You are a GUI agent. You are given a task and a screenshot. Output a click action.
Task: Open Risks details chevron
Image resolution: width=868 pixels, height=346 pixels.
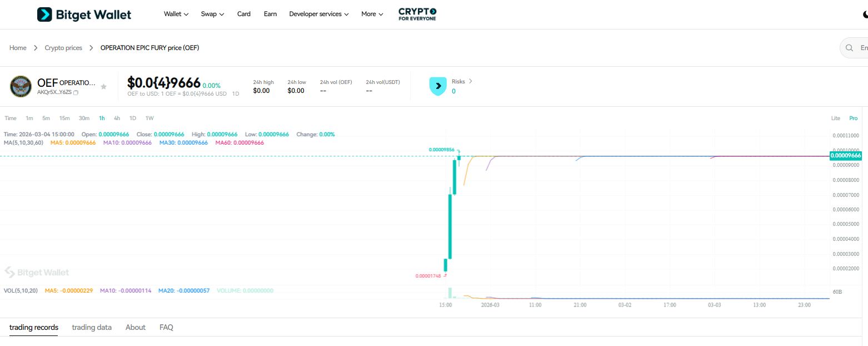(x=471, y=81)
